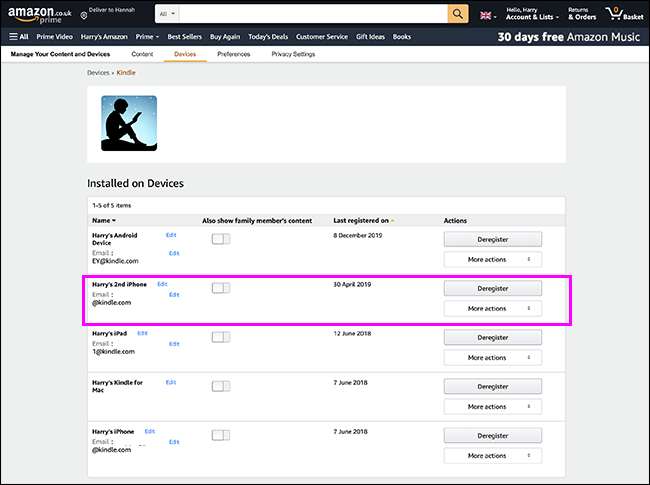Deregister Harry's Android Device
Screen dimensions: 650x485
click(492, 239)
